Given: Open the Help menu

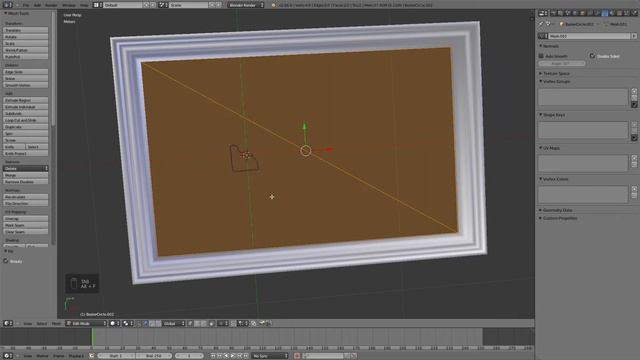Looking at the screenshot, I should click(x=84, y=5).
